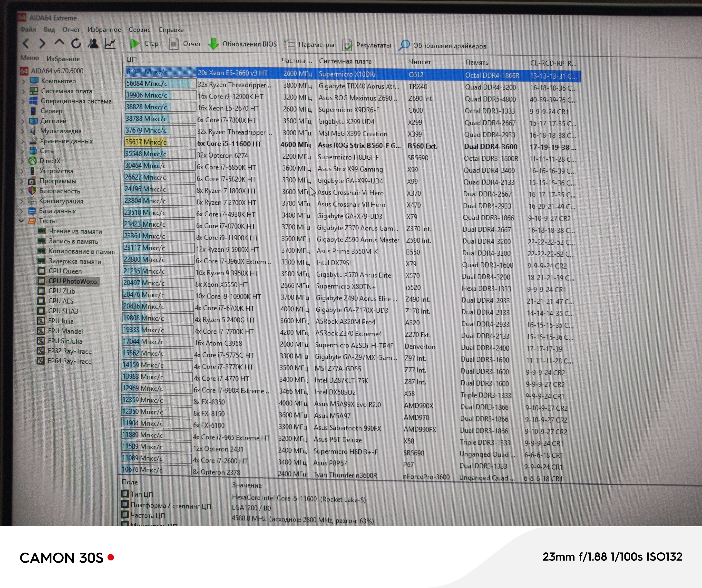Select the FP32 Ray-Trace benchmark
Image resolution: width=702 pixels, height=588 pixels.
tap(64, 351)
